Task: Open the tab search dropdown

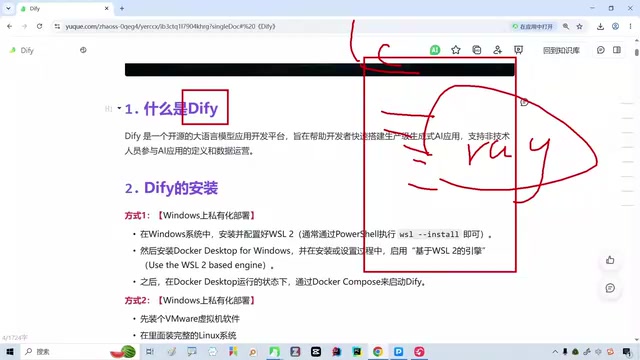Action: [8, 8]
